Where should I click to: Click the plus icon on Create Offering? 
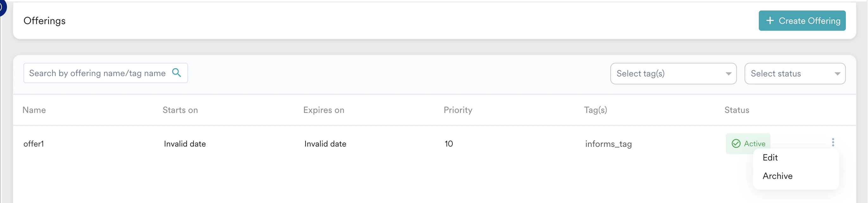[770, 21]
